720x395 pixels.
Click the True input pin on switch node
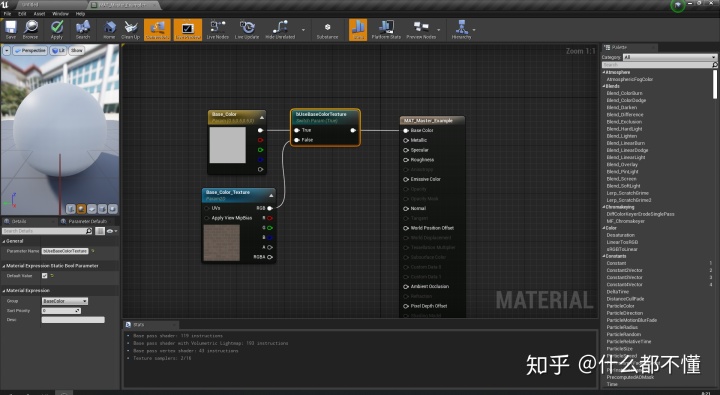(x=297, y=130)
